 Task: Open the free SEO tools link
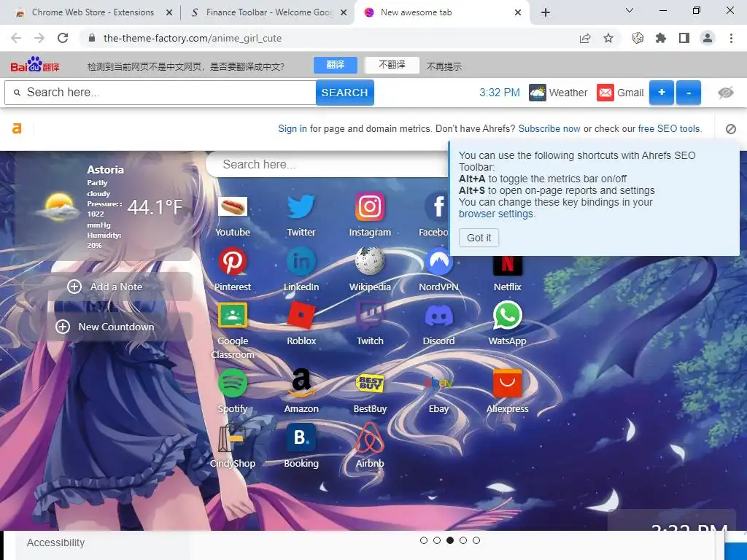click(x=670, y=128)
